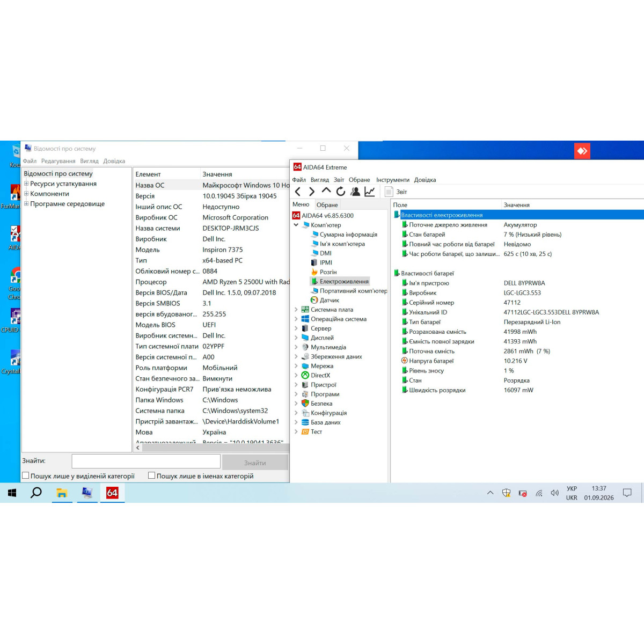The width and height of the screenshot is (644, 644).
Task: Open taskbar search magnifier
Action: click(36, 493)
